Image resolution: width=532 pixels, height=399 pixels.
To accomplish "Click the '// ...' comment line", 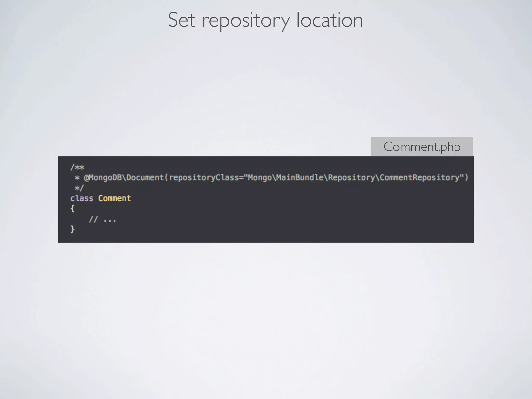I will (x=103, y=220).
